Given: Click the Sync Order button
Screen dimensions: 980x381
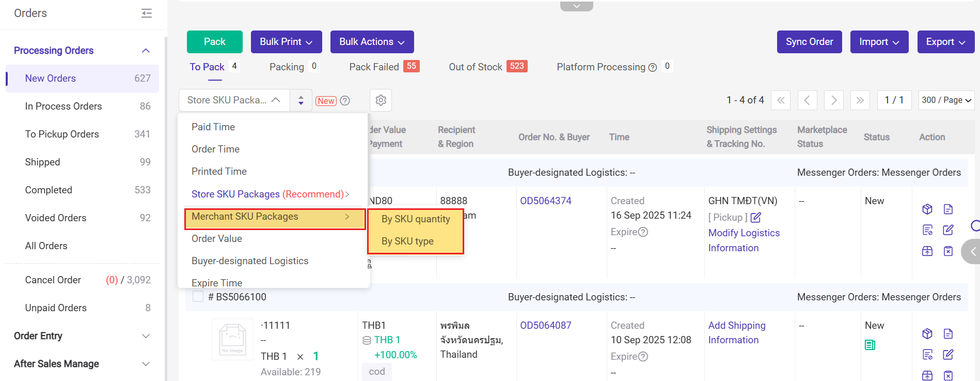Looking at the screenshot, I should [x=809, y=42].
